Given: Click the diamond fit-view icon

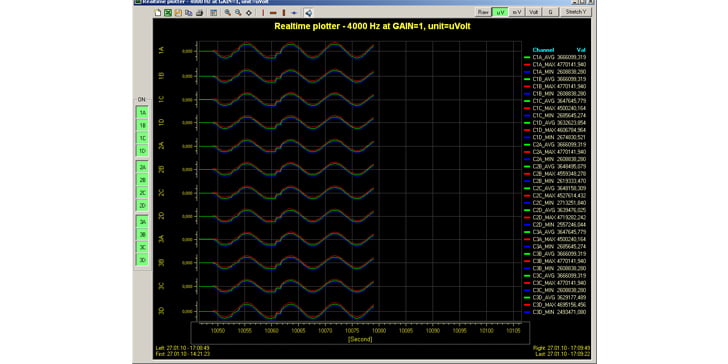Looking at the screenshot, I should [x=248, y=13].
